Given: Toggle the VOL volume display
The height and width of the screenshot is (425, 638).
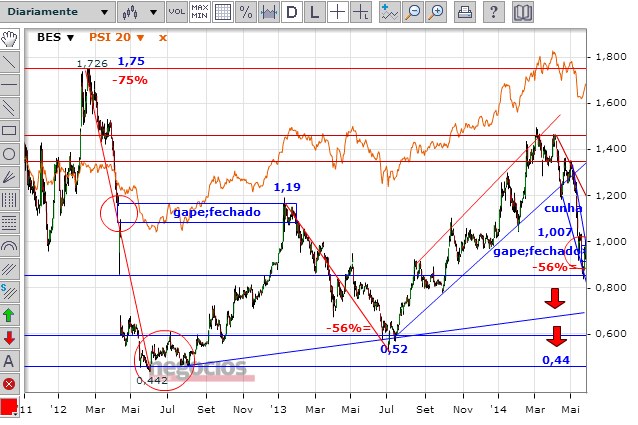Looking at the screenshot, I should click(x=177, y=12).
